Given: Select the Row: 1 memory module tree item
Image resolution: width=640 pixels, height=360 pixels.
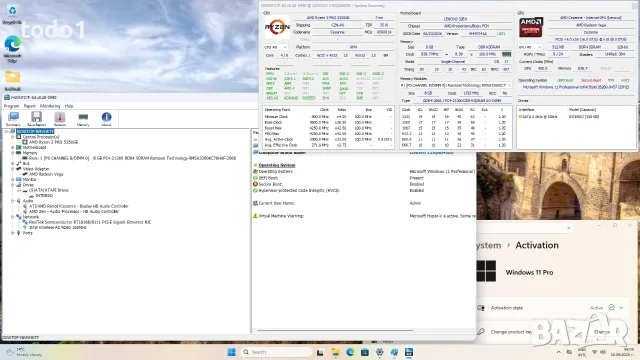Looking at the screenshot, I should [x=132, y=158].
